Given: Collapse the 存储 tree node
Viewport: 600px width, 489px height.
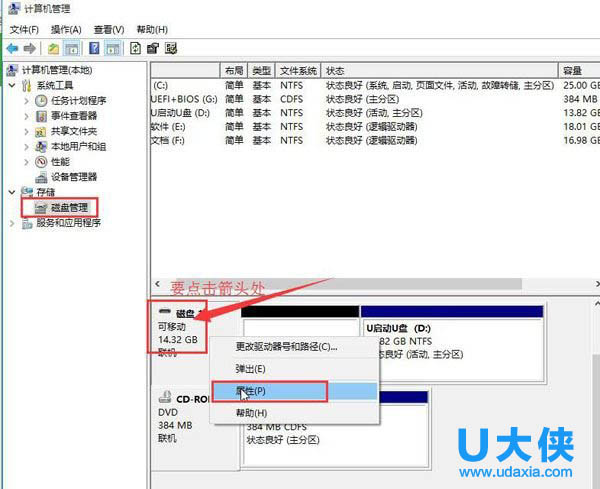Looking at the screenshot, I should point(12,192).
